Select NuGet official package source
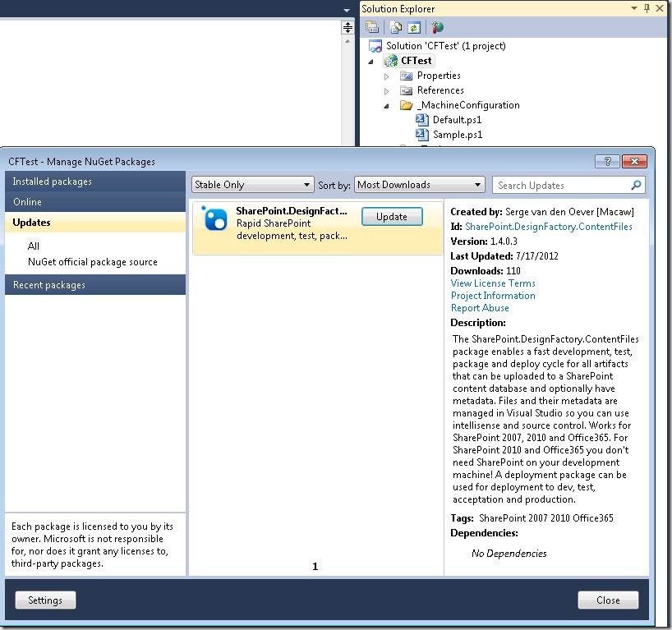 [x=93, y=262]
